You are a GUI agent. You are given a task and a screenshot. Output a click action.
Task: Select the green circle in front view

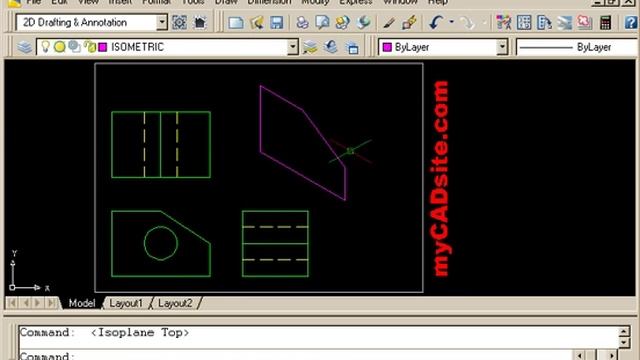coord(161,243)
